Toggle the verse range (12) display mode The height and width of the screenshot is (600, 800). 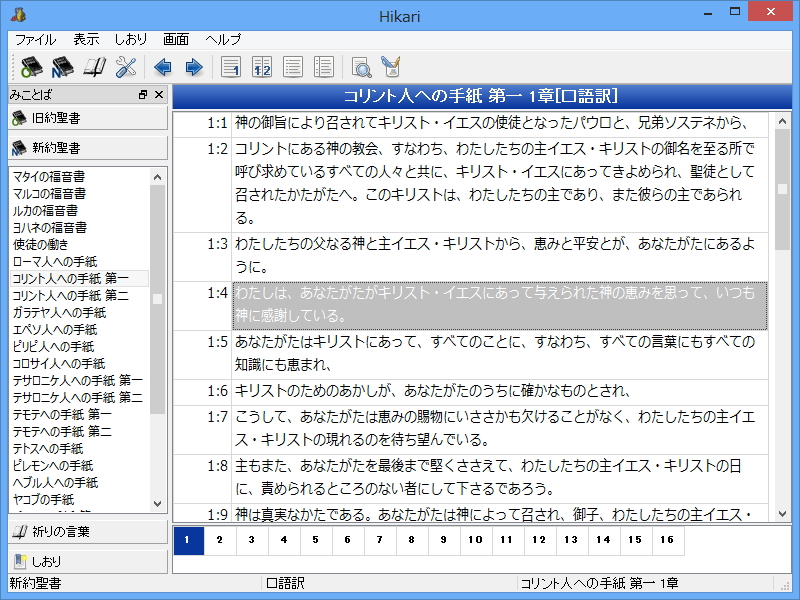coord(261,65)
